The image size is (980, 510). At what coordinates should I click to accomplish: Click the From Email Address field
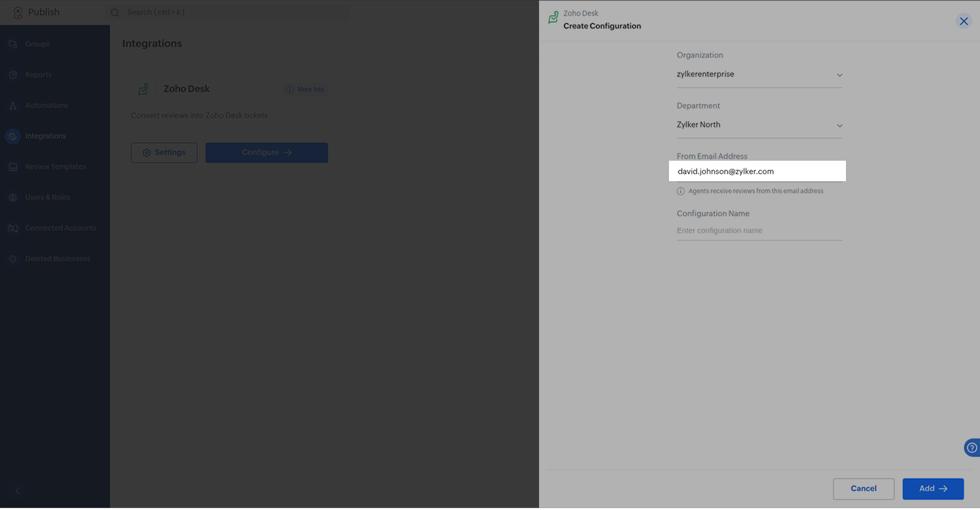click(x=757, y=171)
